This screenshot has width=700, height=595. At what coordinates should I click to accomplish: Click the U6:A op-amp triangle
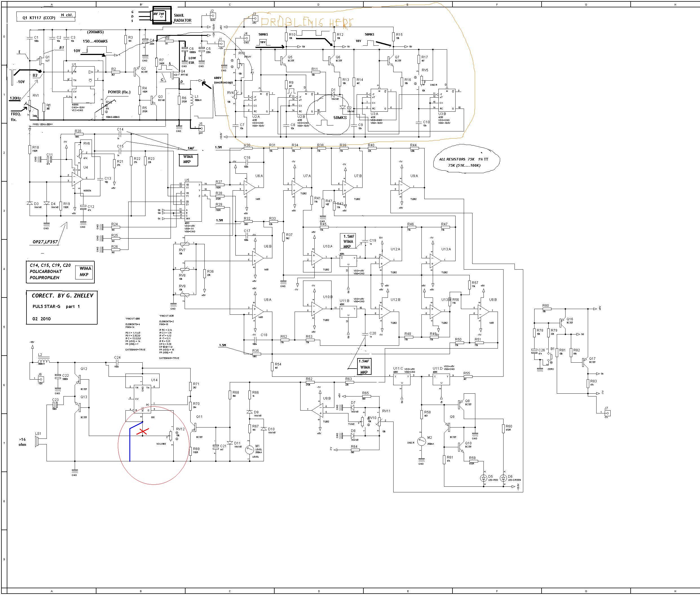coord(249,188)
